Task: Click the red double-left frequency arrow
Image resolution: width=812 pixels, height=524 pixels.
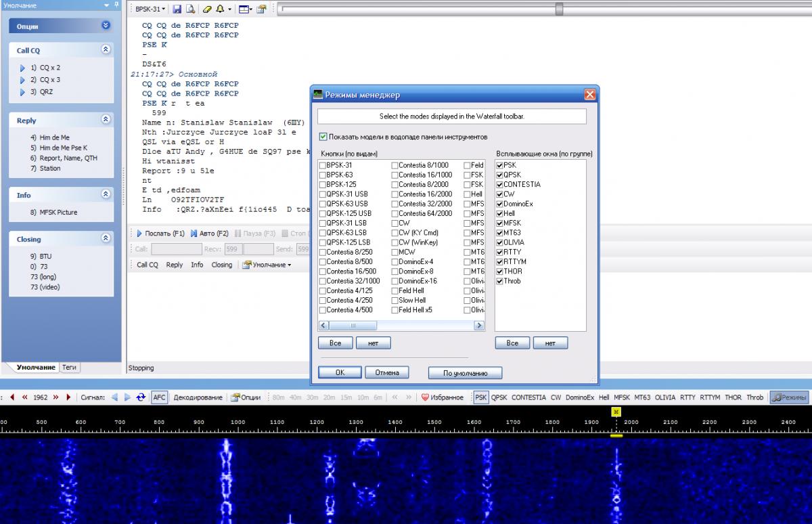Action: click(x=25, y=397)
